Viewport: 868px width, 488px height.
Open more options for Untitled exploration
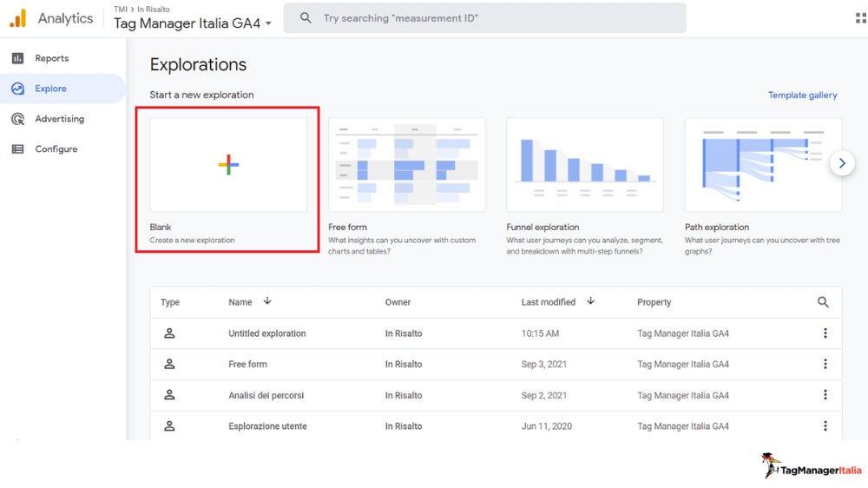[825, 333]
